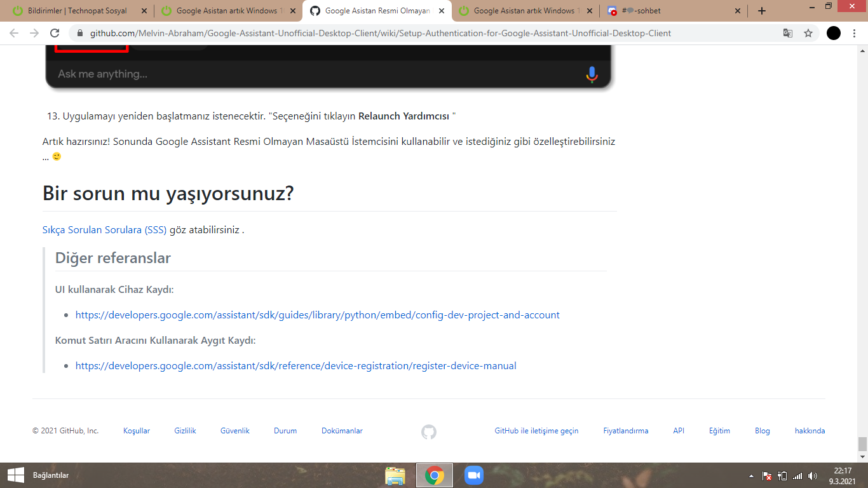
Task: Open the Eğitim footer link
Action: click(719, 431)
